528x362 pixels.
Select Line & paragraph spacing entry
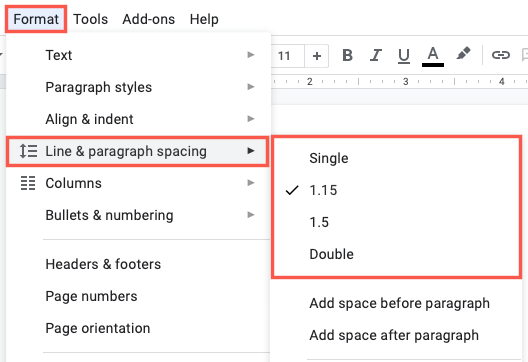138,151
